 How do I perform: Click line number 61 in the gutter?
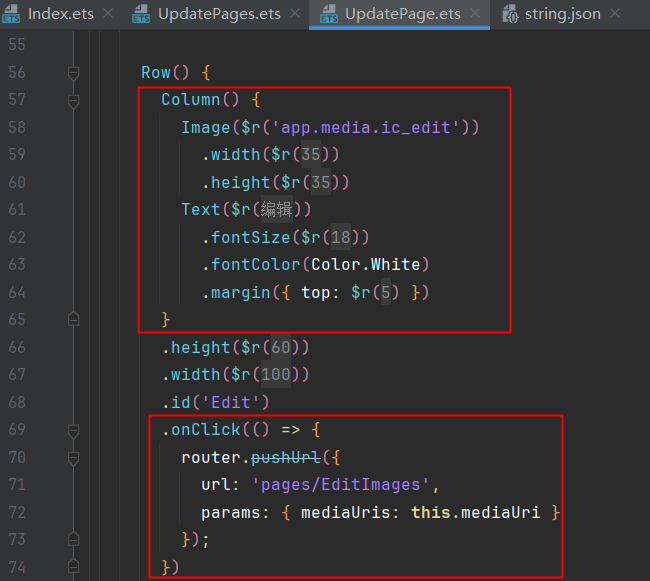point(16,210)
